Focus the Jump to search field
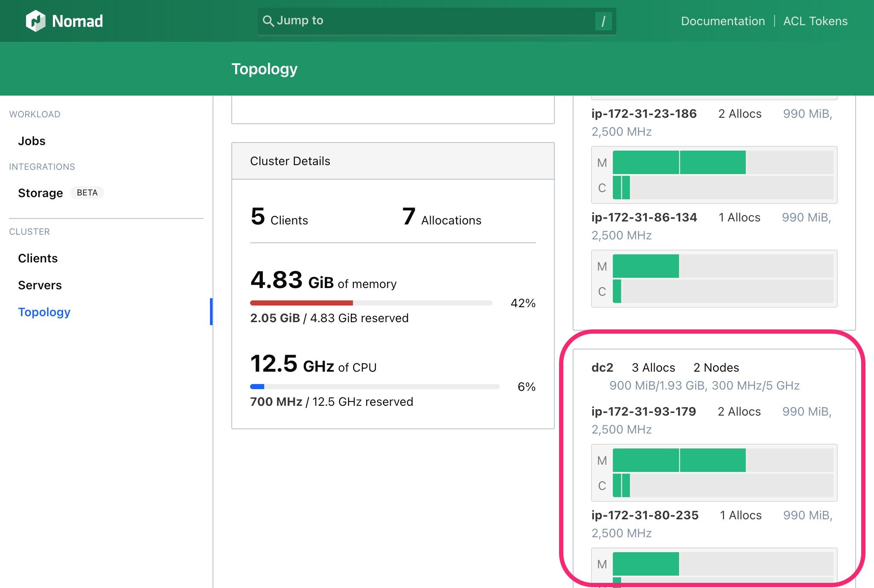Viewport: 874px width, 588px height. tap(437, 21)
